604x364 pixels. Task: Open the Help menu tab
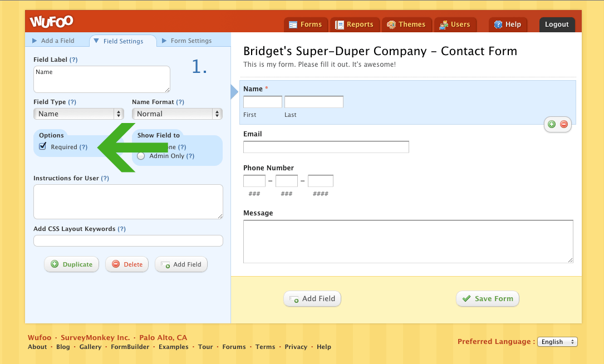point(508,24)
